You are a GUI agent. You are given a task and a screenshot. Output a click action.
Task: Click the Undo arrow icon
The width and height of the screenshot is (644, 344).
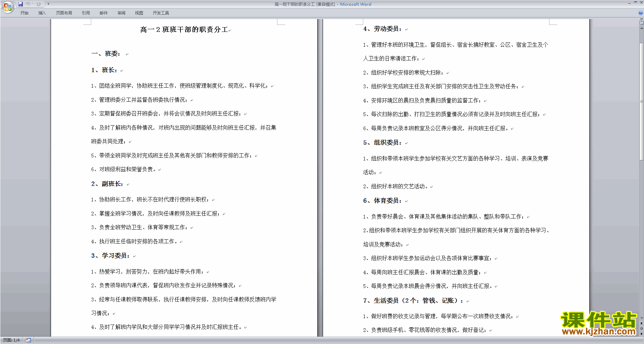(28, 4)
